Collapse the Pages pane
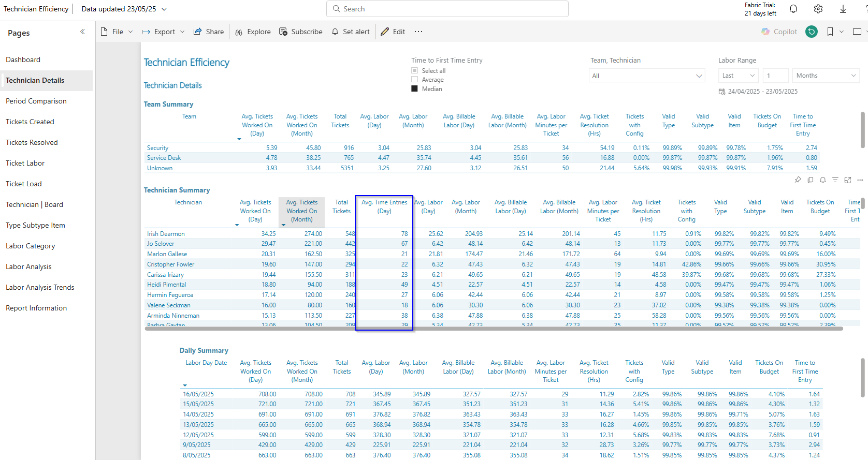Screen dimensions: 868x460 [x=82, y=32]
